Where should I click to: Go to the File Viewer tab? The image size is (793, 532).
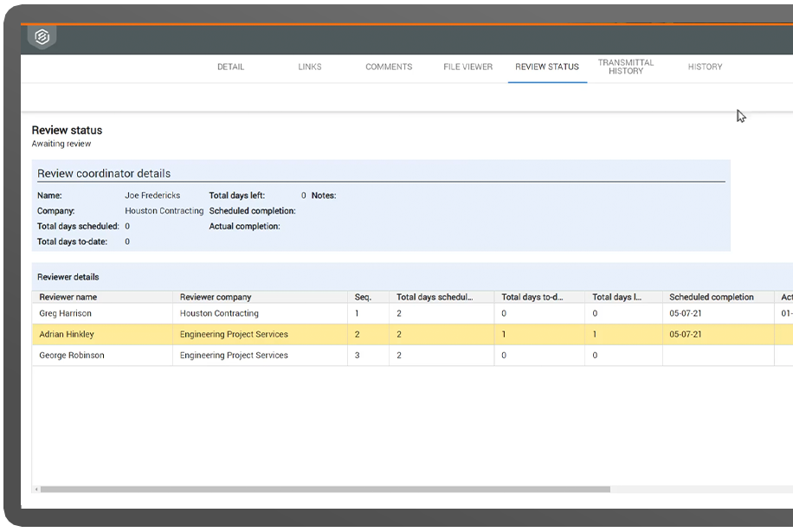[467, 67]
